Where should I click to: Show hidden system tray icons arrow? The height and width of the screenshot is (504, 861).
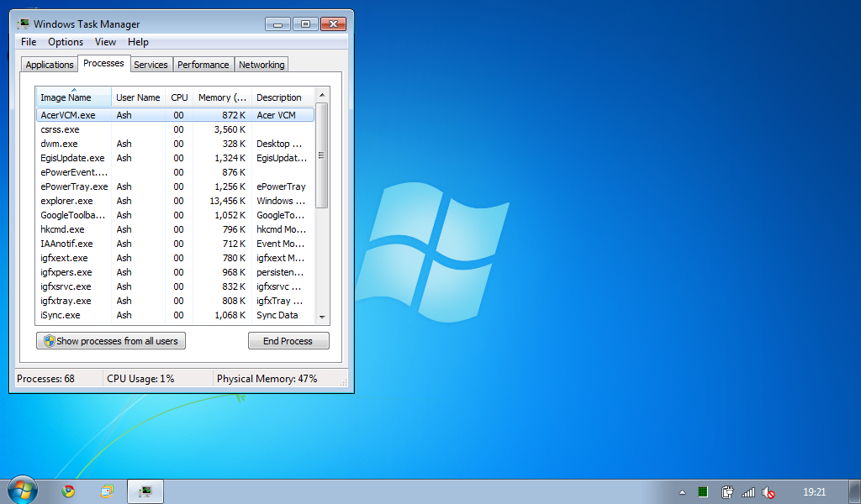click(682, 492)
